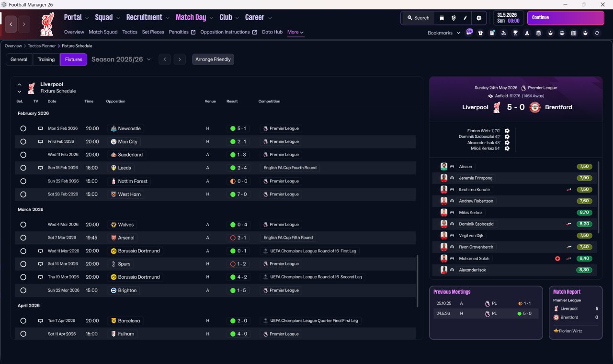Open the bookmark icon in top toolbar

[x=442, y=18]
